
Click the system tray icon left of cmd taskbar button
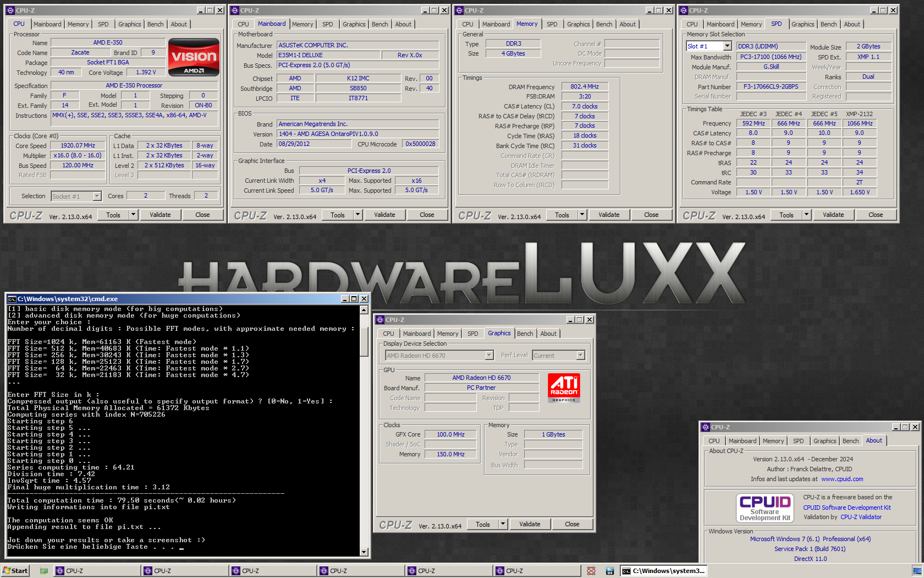(x=610, y=571)
